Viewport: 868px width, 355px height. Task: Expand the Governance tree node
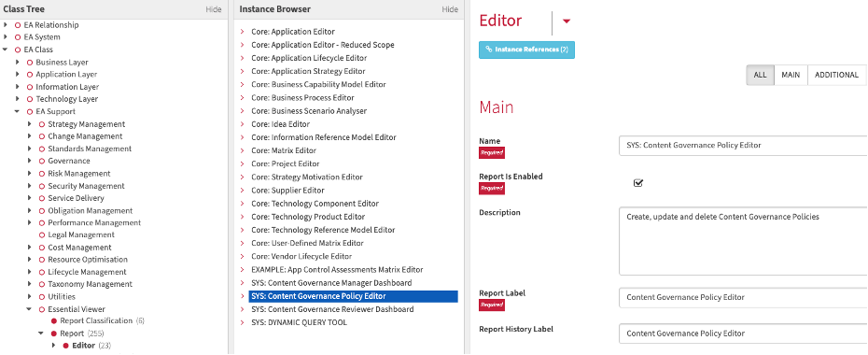30,161
